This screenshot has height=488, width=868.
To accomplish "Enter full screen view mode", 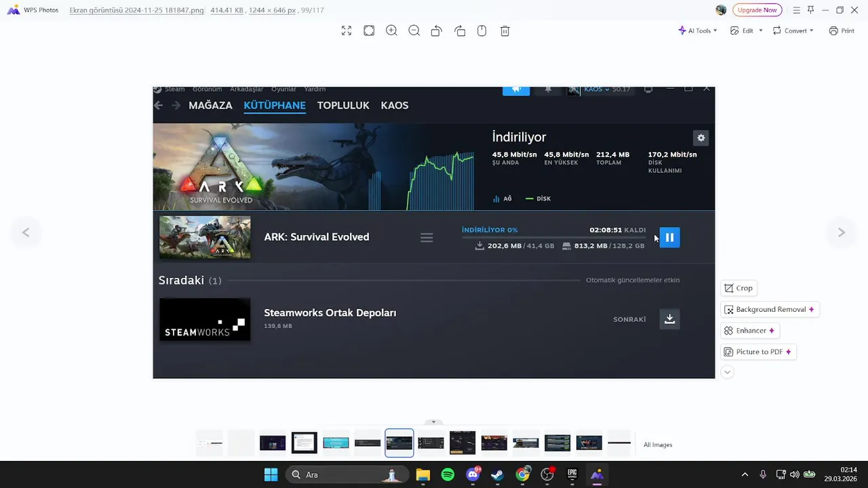I will pyautogui.click(x=347, y=30).
